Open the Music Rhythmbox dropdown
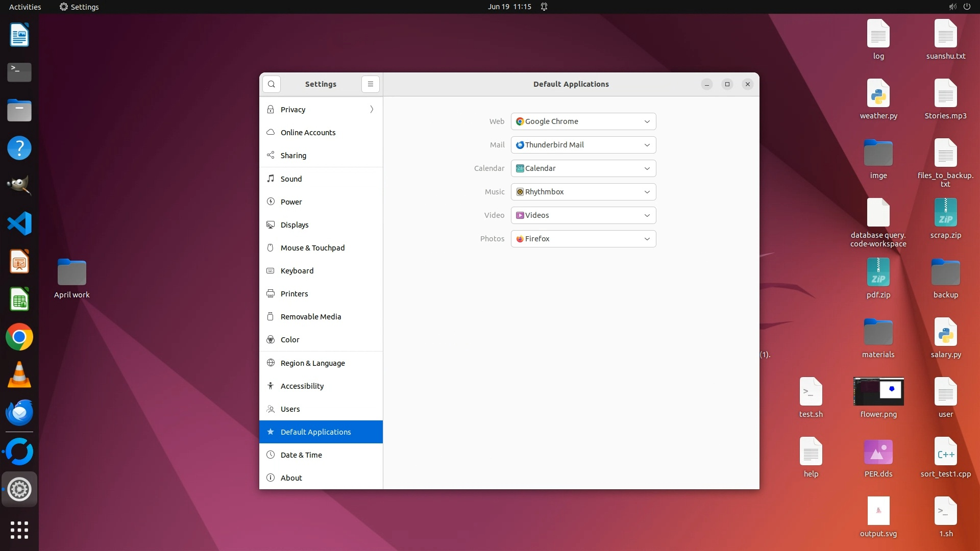This screenshot has width=980, height=551. click(583, 192)
